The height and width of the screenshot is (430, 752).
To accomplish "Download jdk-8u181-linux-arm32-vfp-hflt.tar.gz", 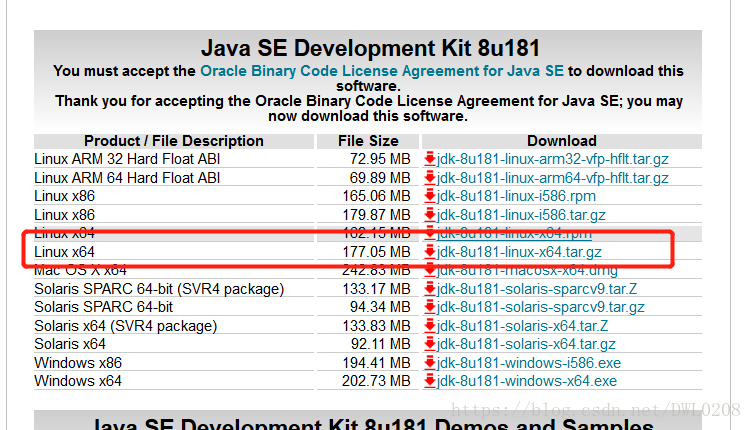I will [x=552, y=159].
